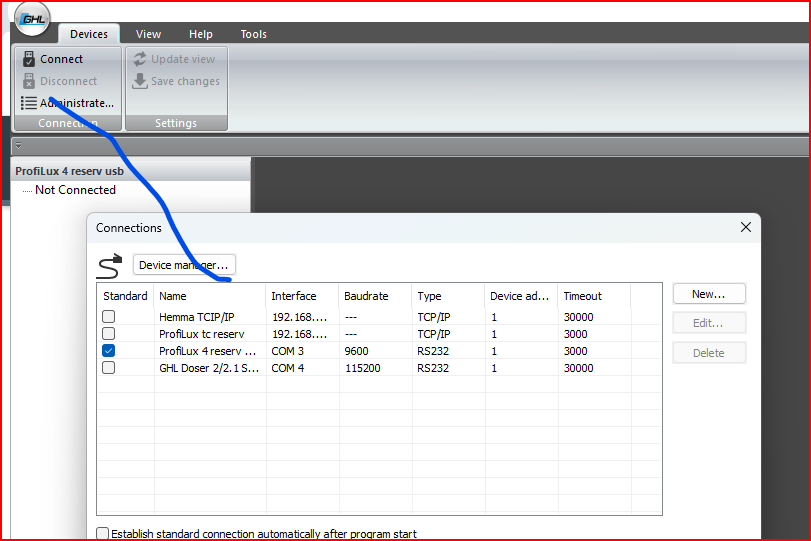Click RS232 type in COM 4 row
The image size is (811, 541).
coord(433,368)
